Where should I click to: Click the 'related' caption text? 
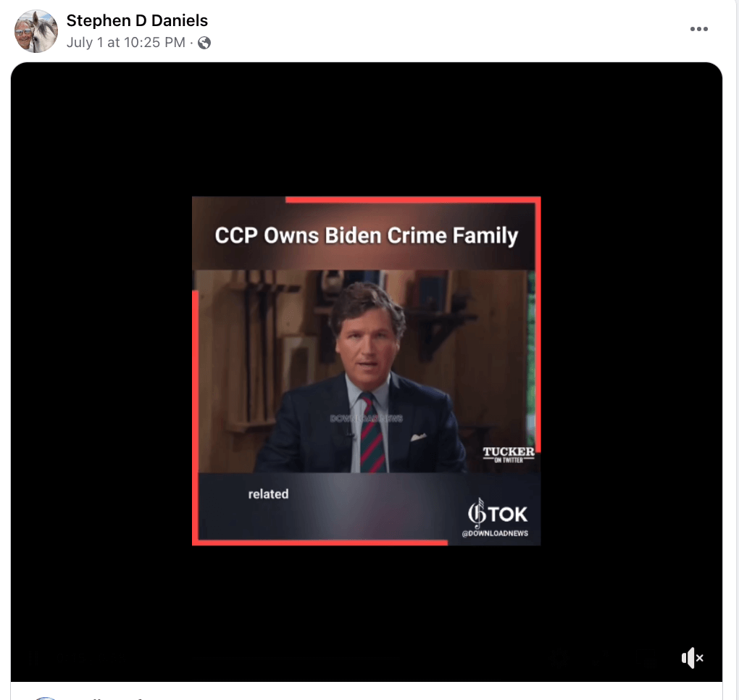click(268, 494)
